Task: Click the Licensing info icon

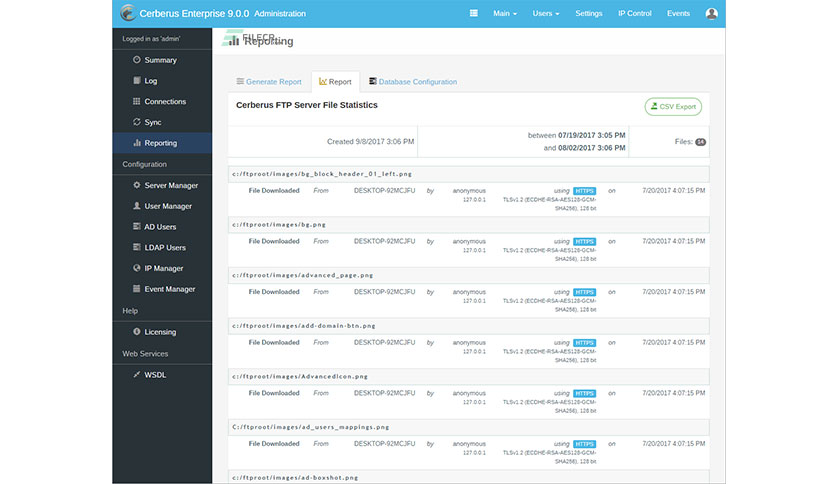Action: click(136, 332)
